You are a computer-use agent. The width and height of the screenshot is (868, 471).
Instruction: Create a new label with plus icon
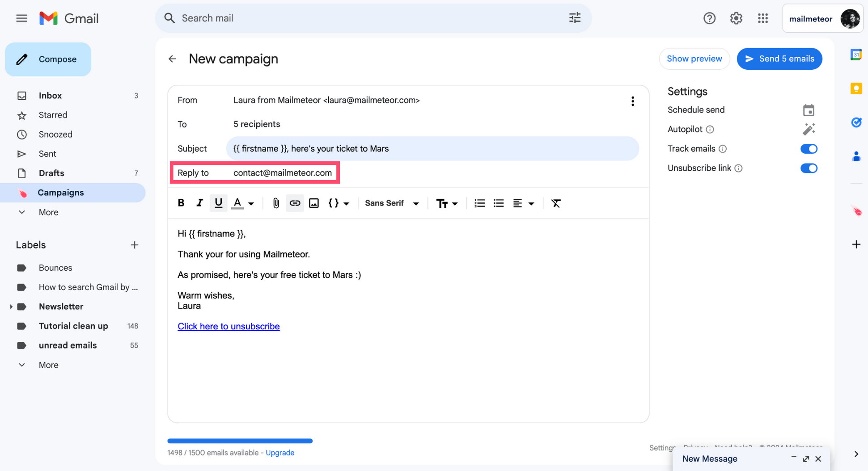coord(134,245)
